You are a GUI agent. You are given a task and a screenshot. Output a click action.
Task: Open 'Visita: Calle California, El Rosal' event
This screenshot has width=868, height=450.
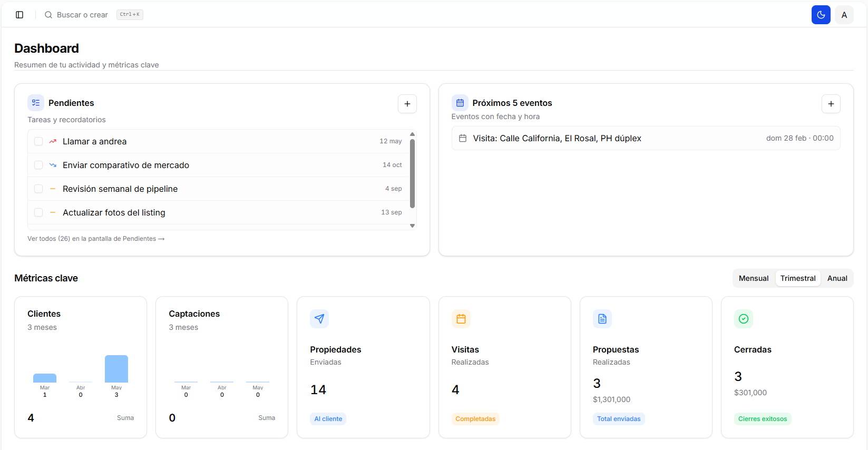pos(646,138)
